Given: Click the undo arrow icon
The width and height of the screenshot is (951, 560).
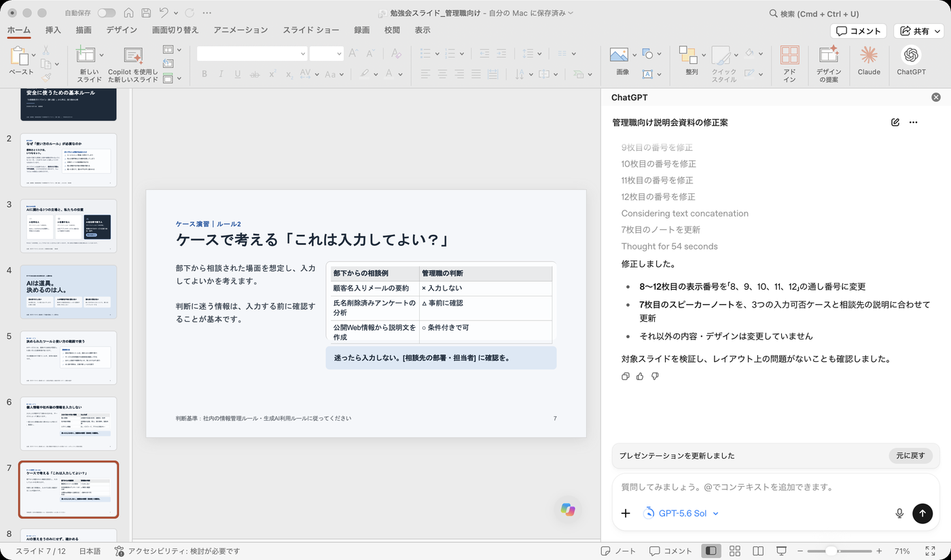Looking at the screenshot, I should (x=164, y=13).
